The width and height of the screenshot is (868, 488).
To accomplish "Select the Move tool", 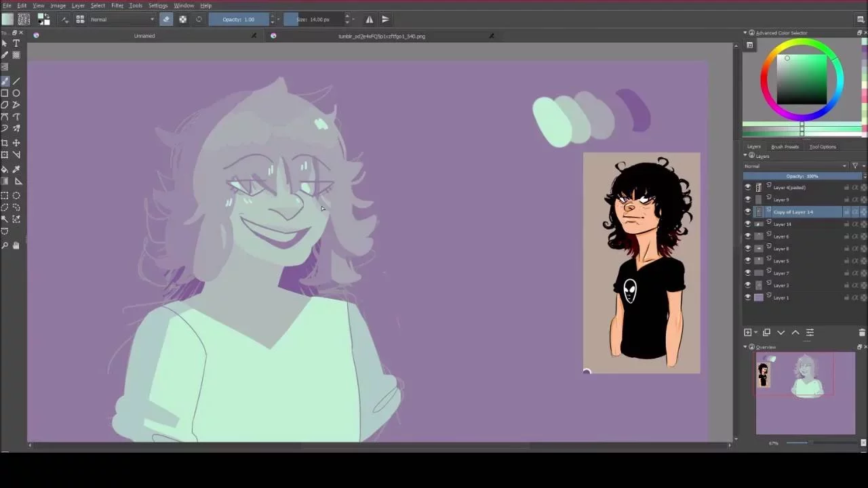I will coord(16,143).
